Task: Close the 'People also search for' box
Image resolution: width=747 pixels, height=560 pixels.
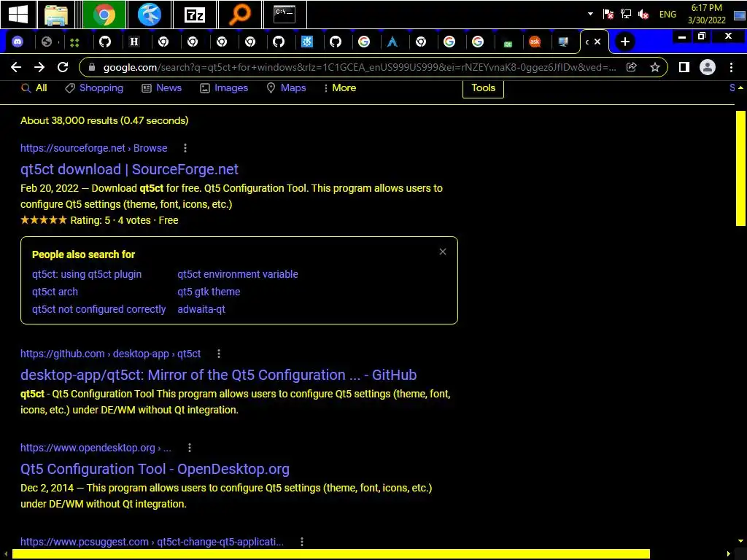Action: [x=443, y=252]
